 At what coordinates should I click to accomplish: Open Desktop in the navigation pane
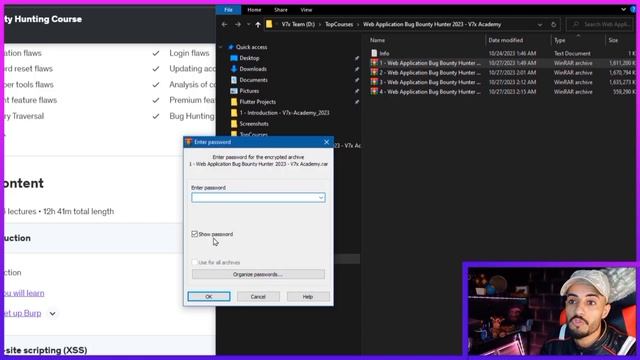pos(249,58)
